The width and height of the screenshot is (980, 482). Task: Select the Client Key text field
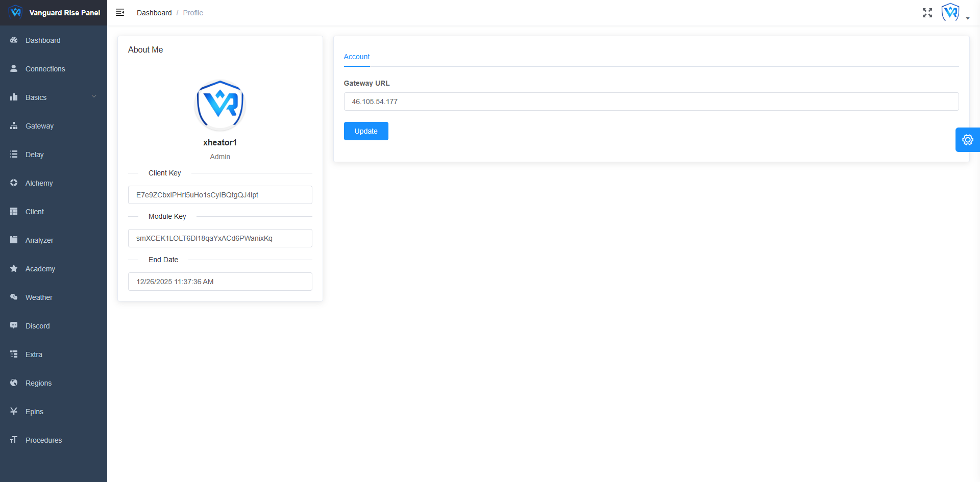coord(220,195)
